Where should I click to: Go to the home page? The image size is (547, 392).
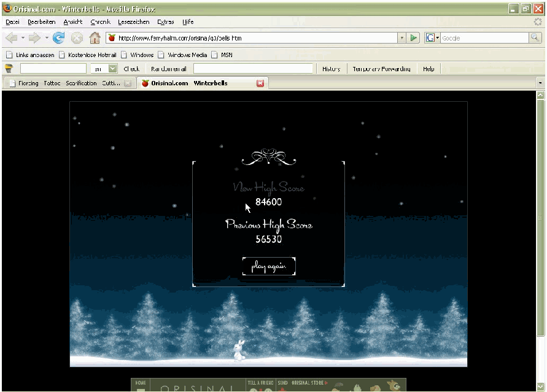click(x=95, y=37)
